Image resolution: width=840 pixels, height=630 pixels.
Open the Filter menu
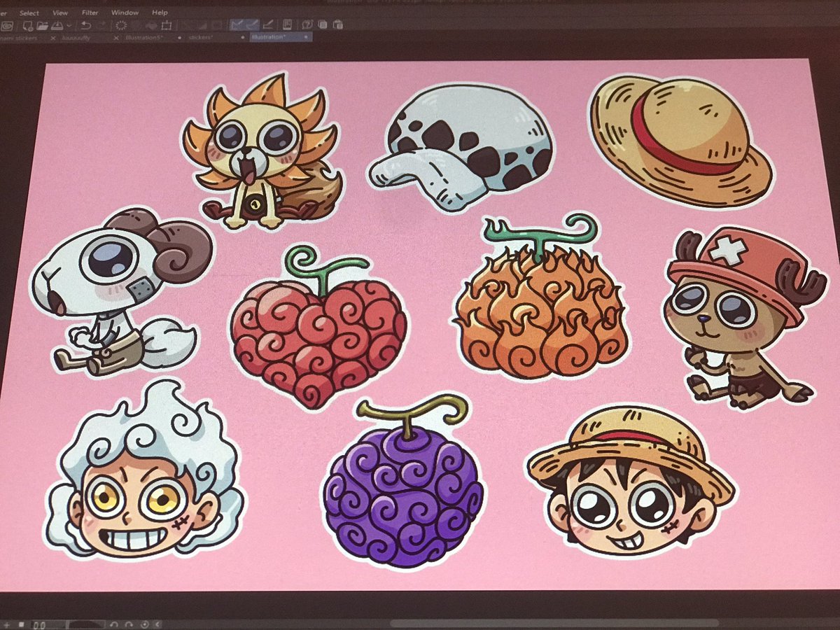pos(90,13)
